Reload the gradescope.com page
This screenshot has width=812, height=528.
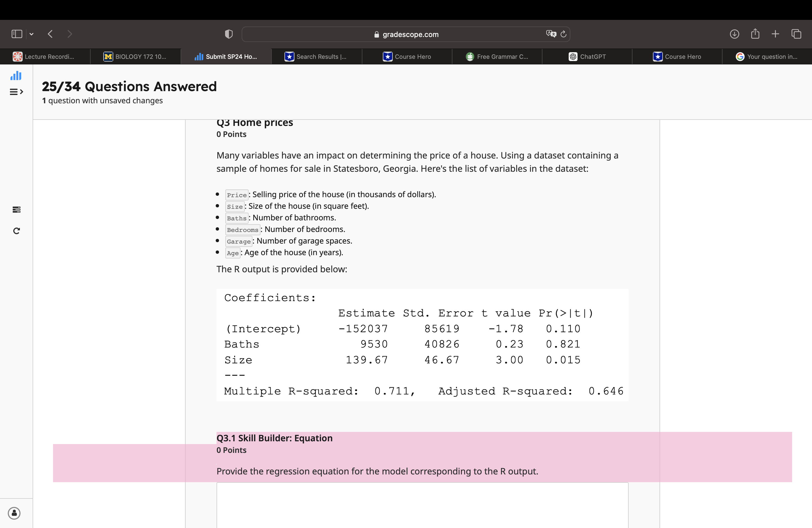point(564,34)
